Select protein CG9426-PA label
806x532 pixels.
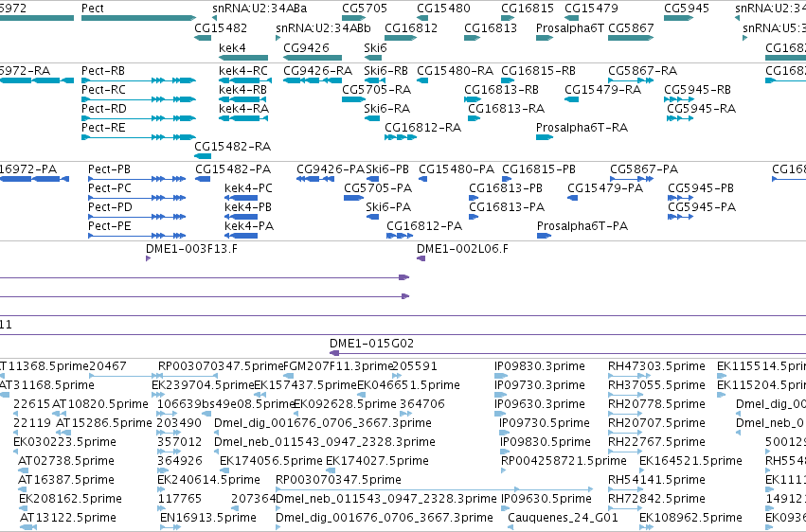[331, 168]
